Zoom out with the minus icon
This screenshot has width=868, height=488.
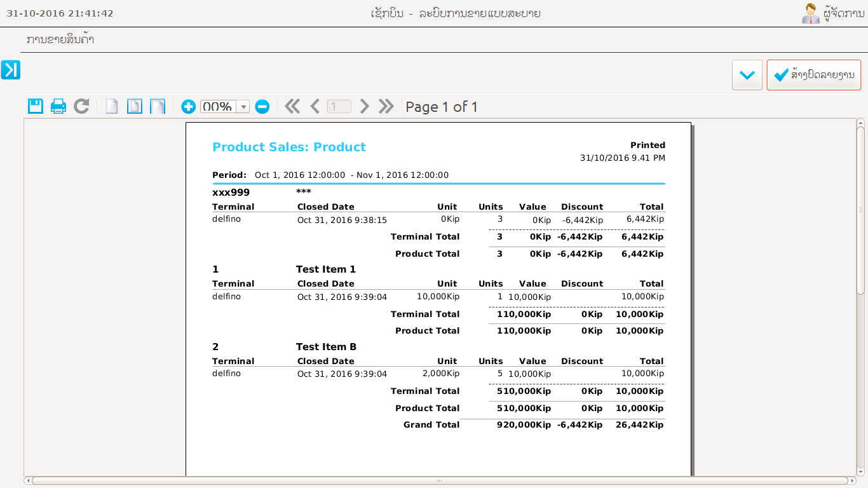262,107
